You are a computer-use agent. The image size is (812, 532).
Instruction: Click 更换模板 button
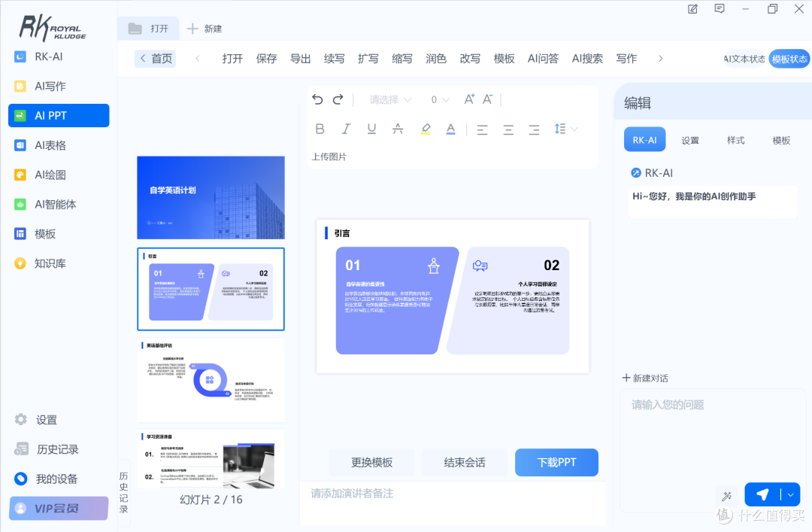pyautogui.click(x=372, y=462)
